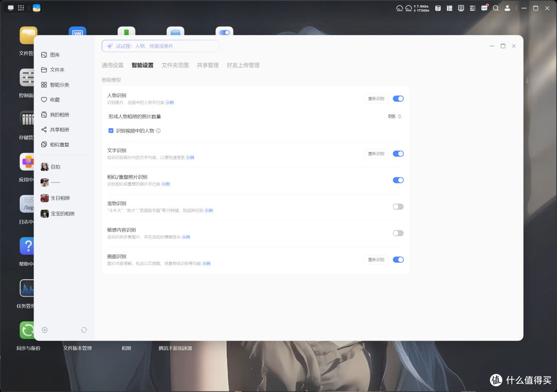
Task: Close the photo settings window
Action: [x=514, y=46]
